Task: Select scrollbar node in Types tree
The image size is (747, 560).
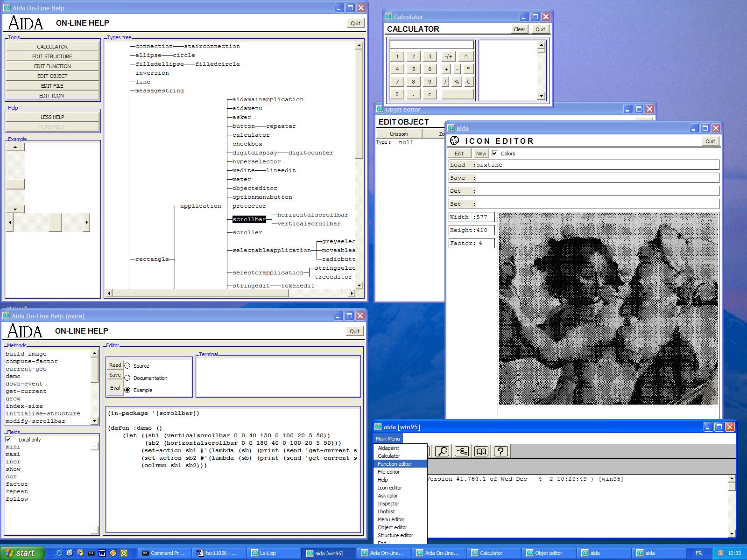Action: [249, 219]
